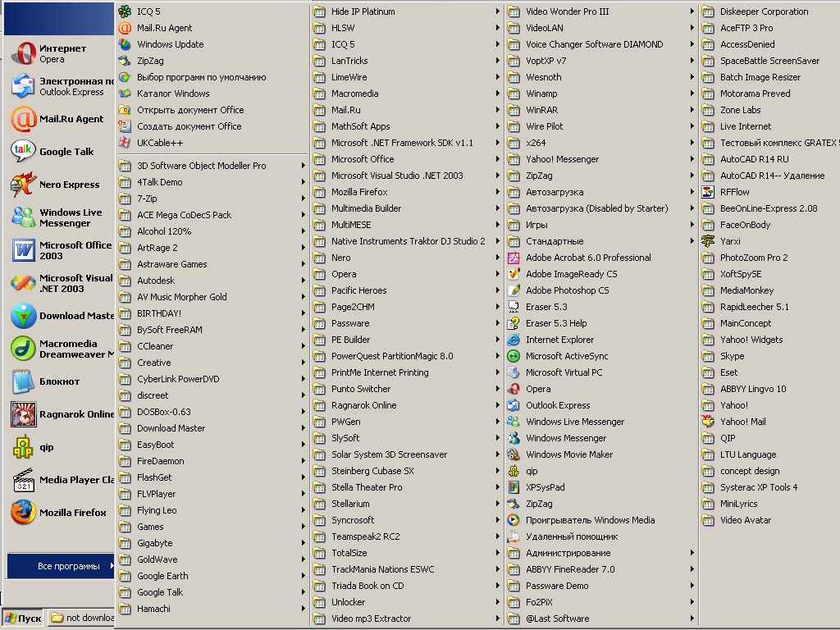840x630 pixels.
Task: Open the Mozilla Firefox program folder
Action: (x=407, y=192)
